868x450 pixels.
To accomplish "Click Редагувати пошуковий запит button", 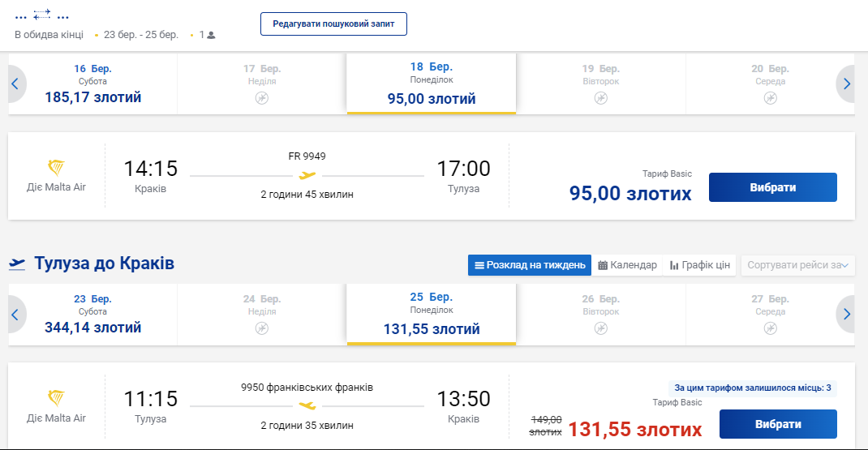I will [x=333, y=24].
